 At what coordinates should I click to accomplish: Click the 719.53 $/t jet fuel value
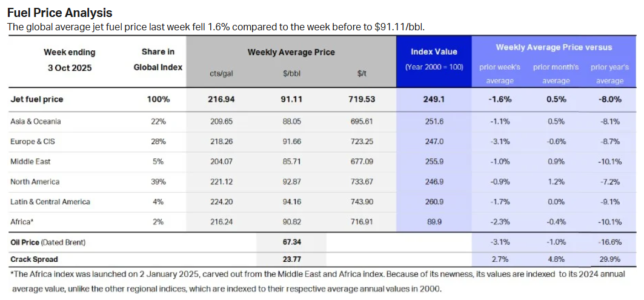coord(360,99)
